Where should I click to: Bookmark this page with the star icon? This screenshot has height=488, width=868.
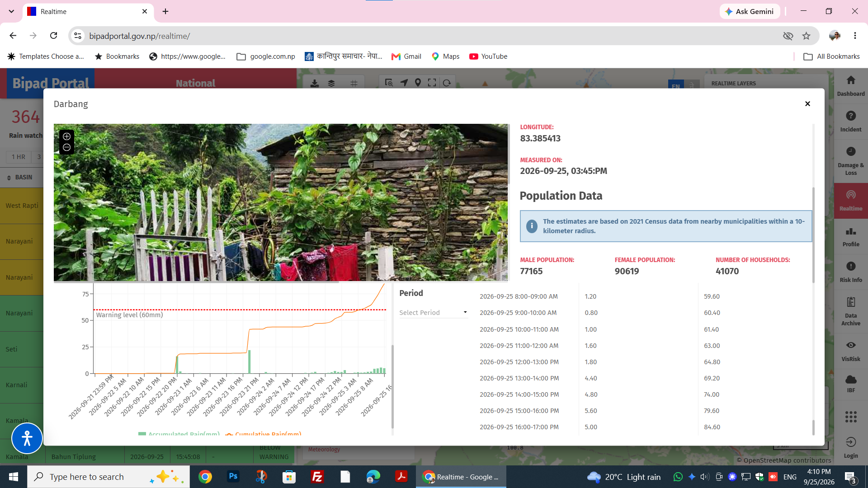[806, 36]
